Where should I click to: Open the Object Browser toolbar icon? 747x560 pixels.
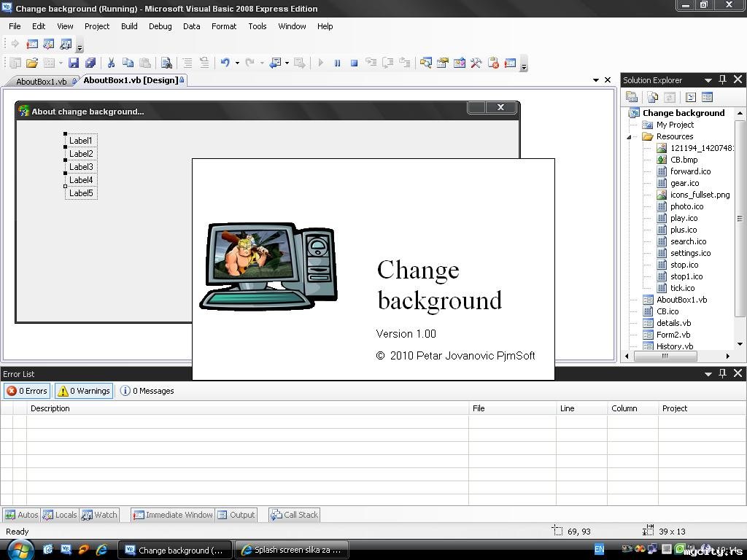click(460, 63)
